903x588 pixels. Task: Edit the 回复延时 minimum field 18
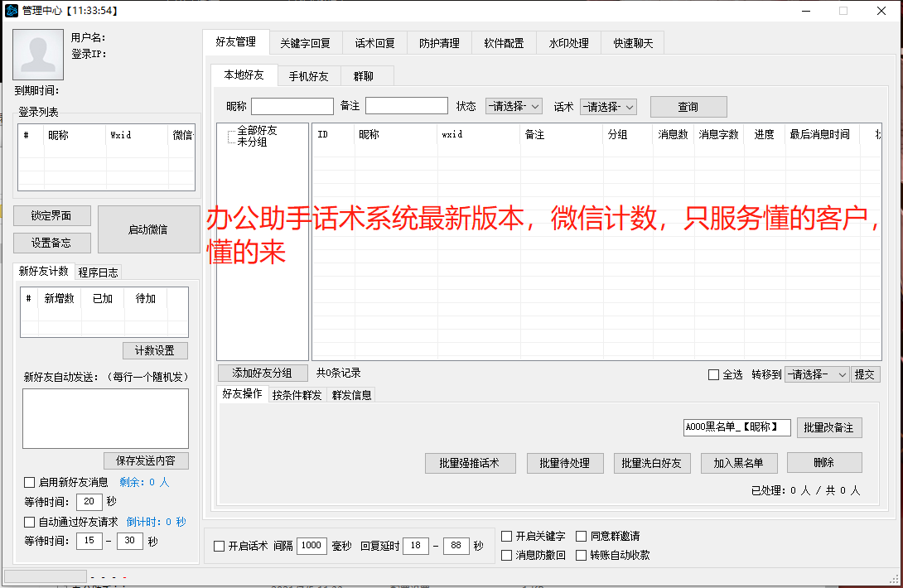416,546
